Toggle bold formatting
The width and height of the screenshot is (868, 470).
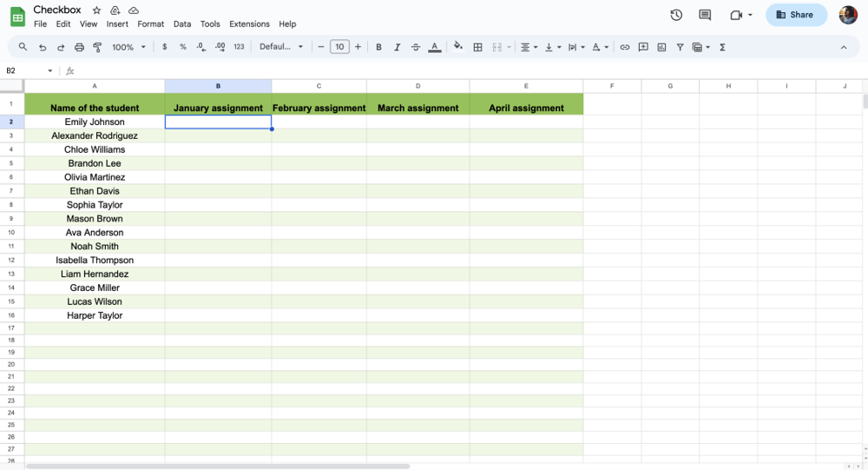pyautogui.click(x=378, y=47)
